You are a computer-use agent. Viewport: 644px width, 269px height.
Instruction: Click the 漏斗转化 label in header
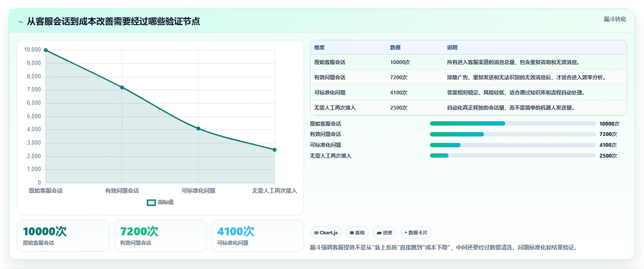pos(615,19)
